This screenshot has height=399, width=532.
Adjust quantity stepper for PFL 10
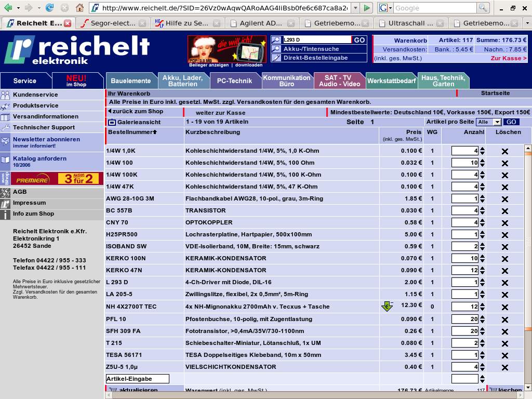point(482,320)
